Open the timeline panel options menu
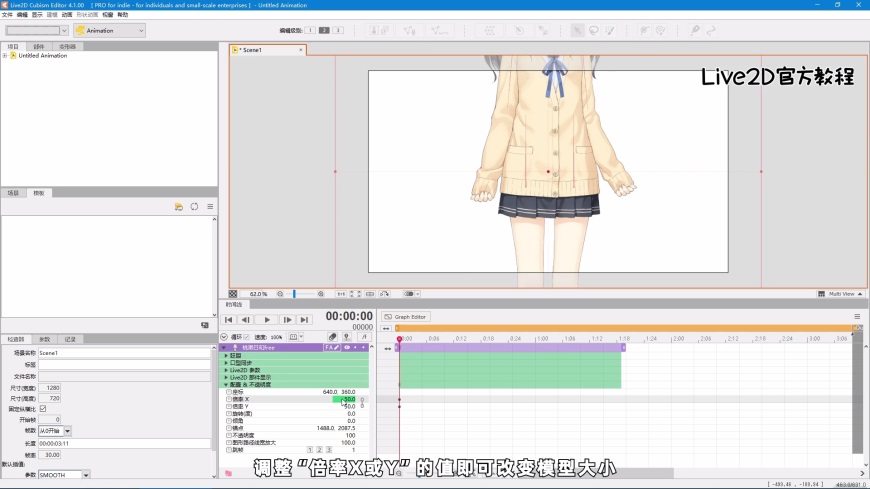 coord(857,316)
